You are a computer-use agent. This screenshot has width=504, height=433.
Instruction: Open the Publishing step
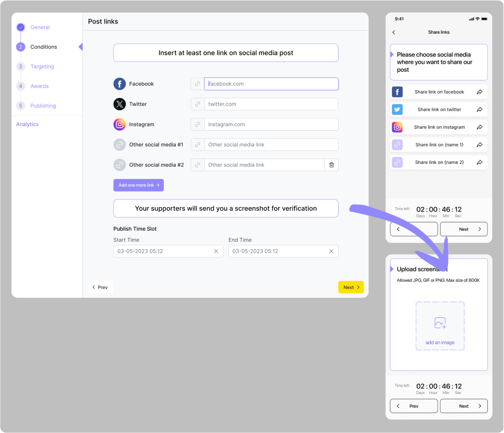[x=43, y=106]
